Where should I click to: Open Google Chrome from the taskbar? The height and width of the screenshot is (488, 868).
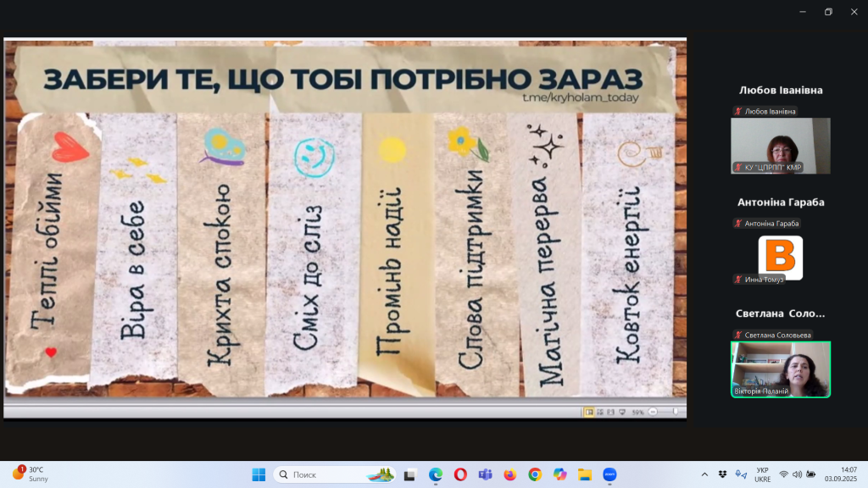(x=535, y=474)
